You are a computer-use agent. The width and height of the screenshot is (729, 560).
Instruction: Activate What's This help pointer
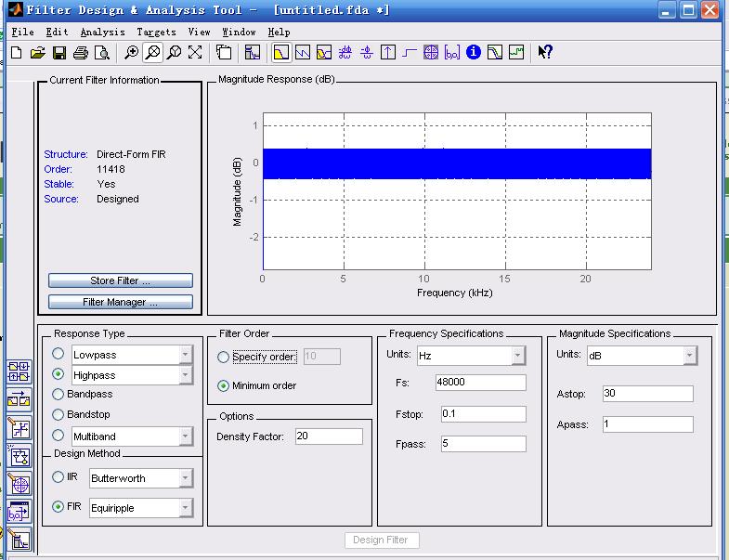coord(545,52)
